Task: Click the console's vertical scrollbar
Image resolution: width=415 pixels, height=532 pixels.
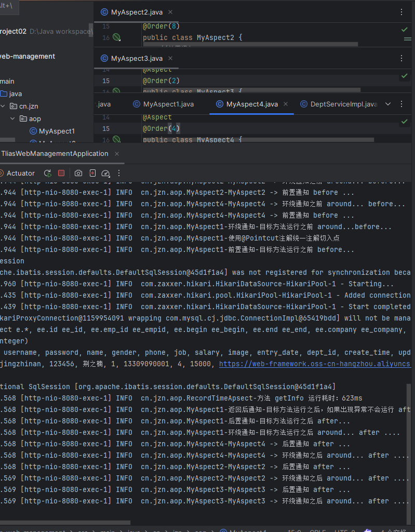Action: click(409, 454)
